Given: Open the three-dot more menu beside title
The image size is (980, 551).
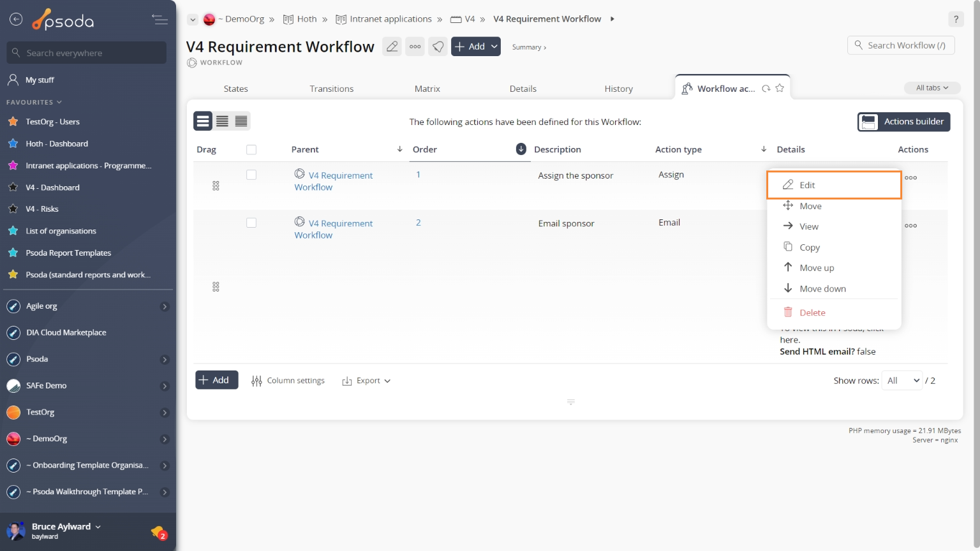Looking at the screenshot, I should coord(415,47).
